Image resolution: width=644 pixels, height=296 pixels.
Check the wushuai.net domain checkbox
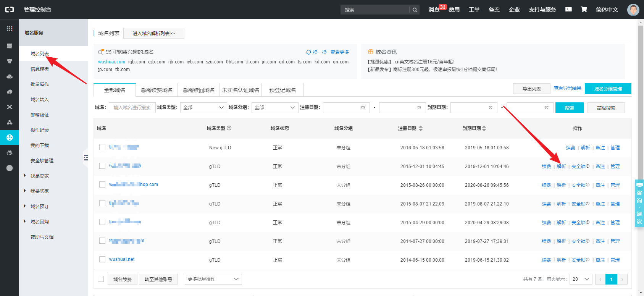pyautogui.click(x=102, y=259)
